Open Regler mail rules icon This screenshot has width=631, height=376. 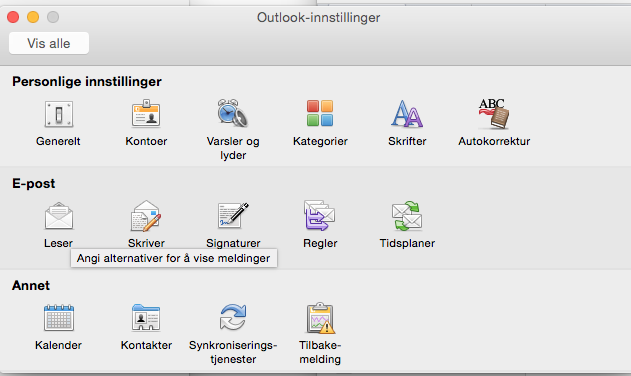pyautogui.click(x=320, y=215)
